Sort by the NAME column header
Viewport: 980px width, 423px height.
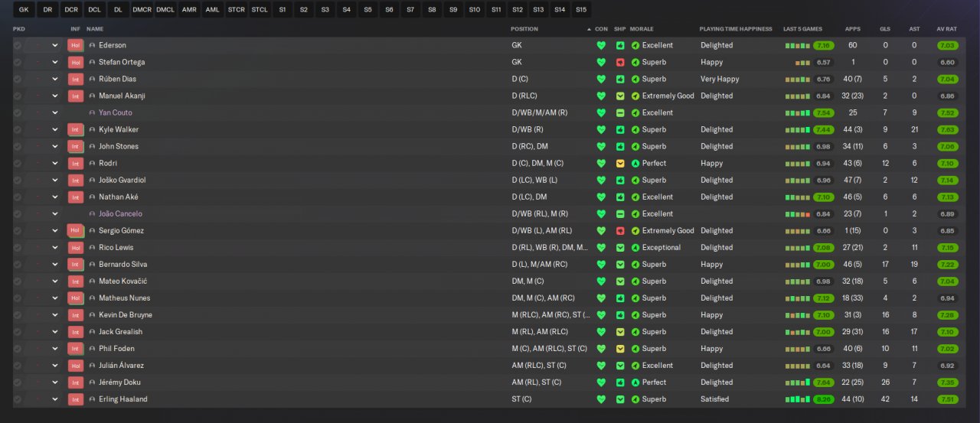95,29
